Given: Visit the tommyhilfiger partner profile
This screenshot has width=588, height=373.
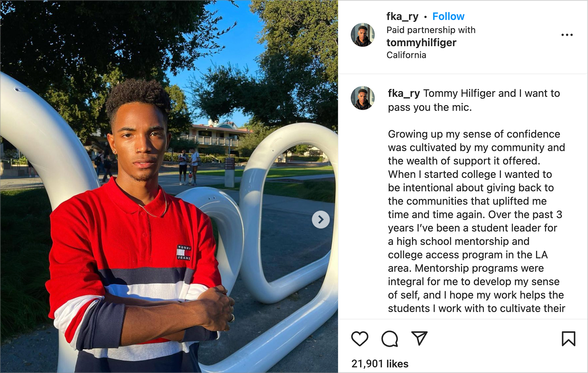Looking at the screenshot, I should click(421, 42).
